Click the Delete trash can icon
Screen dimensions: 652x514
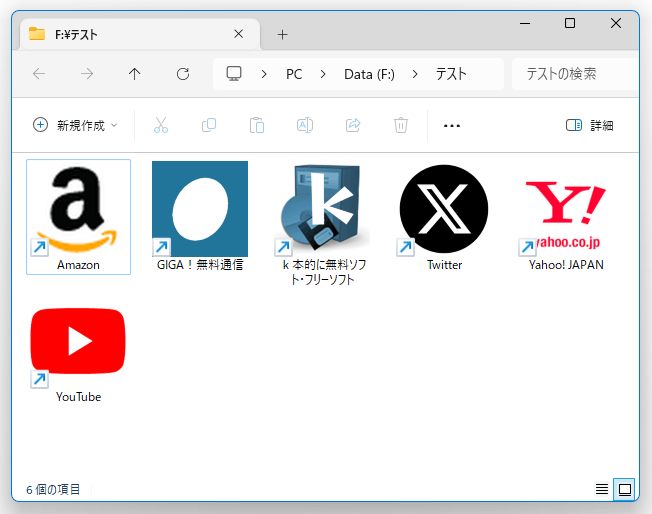[x=401, y=125]
